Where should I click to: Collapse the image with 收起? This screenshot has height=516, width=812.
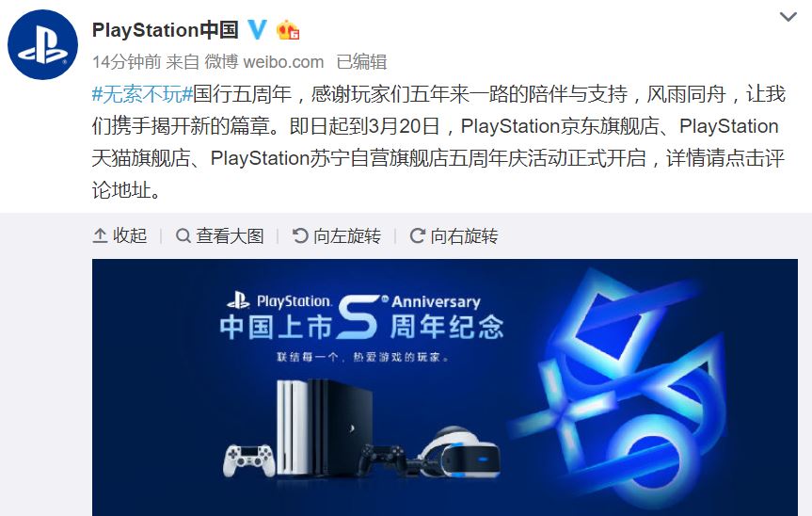click(x=120, y=235)
